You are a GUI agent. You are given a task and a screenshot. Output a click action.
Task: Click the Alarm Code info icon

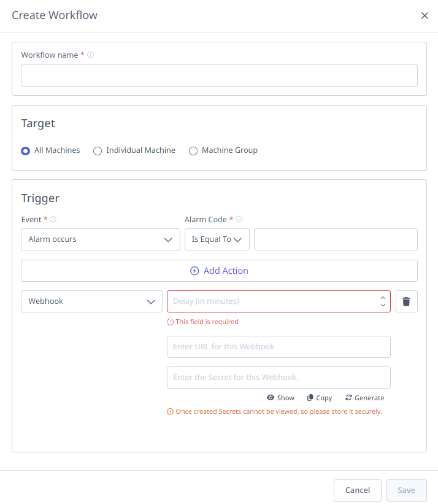pyautogui.click(x=239, y=219)
